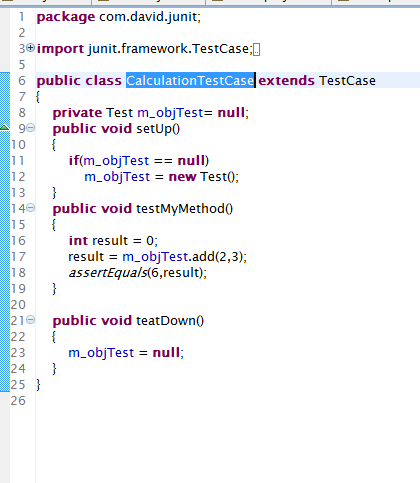The image size is (420, 483).
Task: Click the '(6,result);' arguments on line 18
Action: coord(177,273)
